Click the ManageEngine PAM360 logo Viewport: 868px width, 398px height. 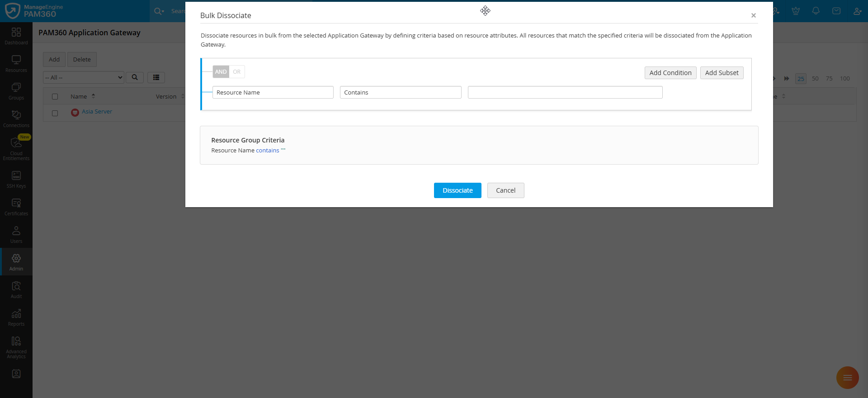34,11
